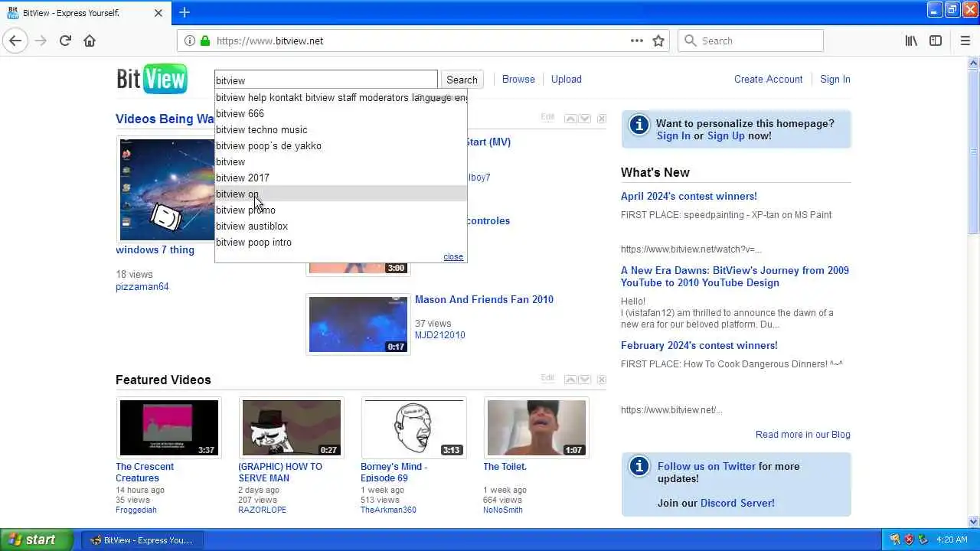Select suggestion 'bitview poop intro'
Viewport: 980px width, 551px height.
(x=341, y=242)
